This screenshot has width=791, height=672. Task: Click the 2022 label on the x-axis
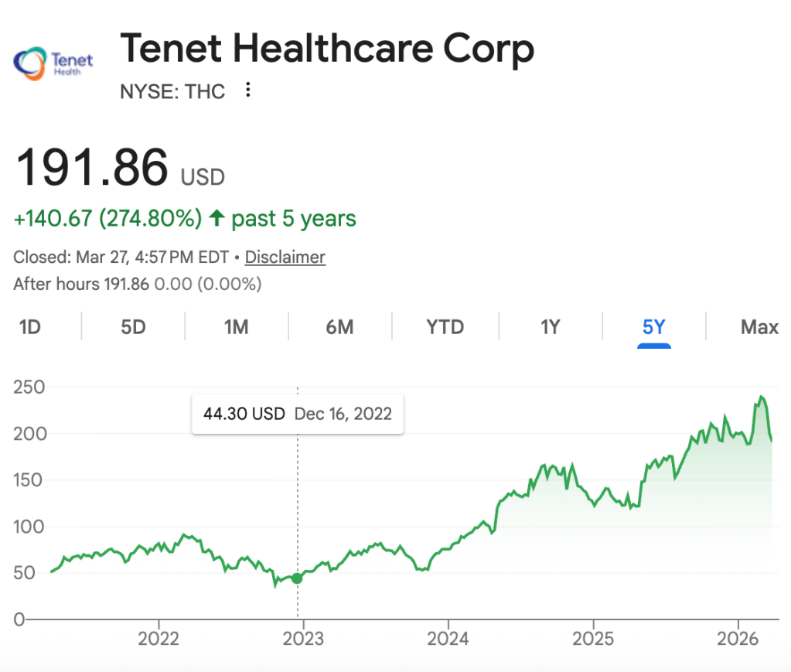[x=159, y=640]
